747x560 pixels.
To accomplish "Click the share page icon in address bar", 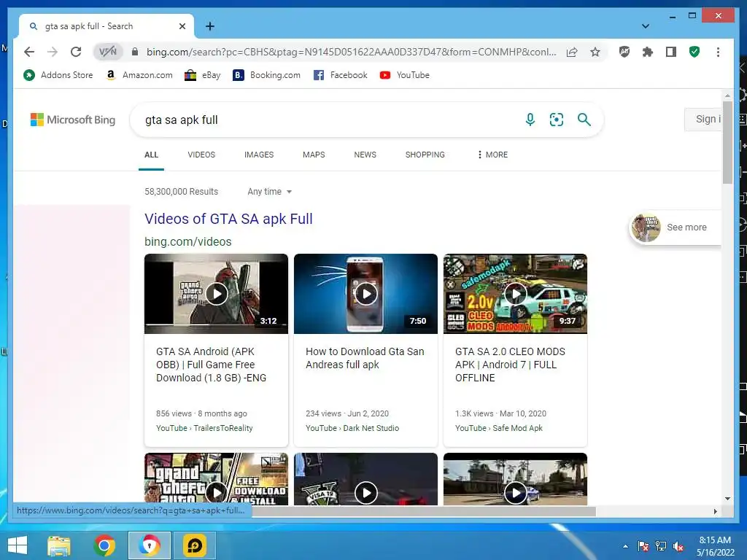I will tap(572, 52).
